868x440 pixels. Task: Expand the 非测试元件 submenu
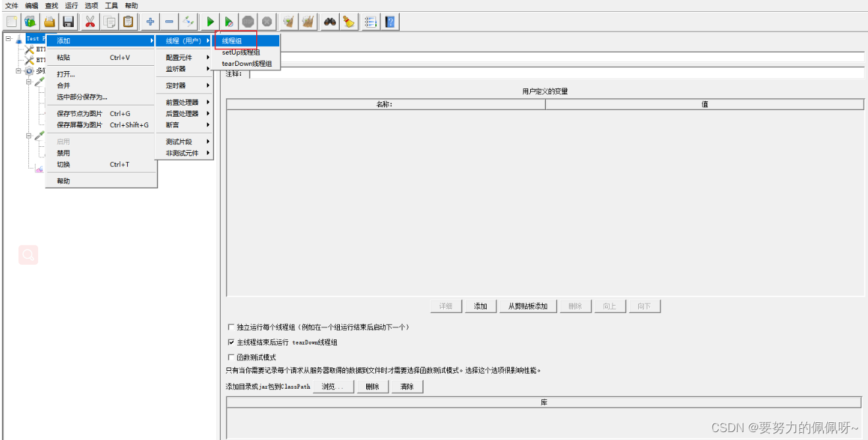184,153
